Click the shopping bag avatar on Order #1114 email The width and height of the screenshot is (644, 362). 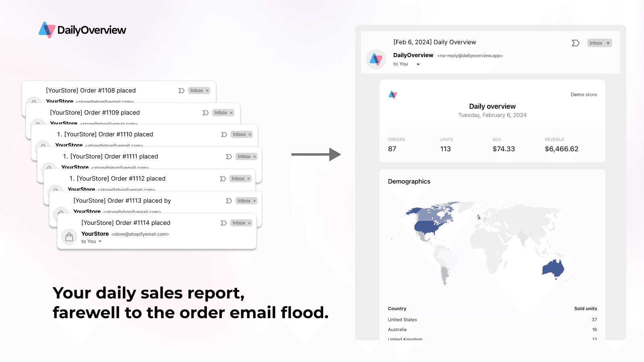(x=69, y=237)
